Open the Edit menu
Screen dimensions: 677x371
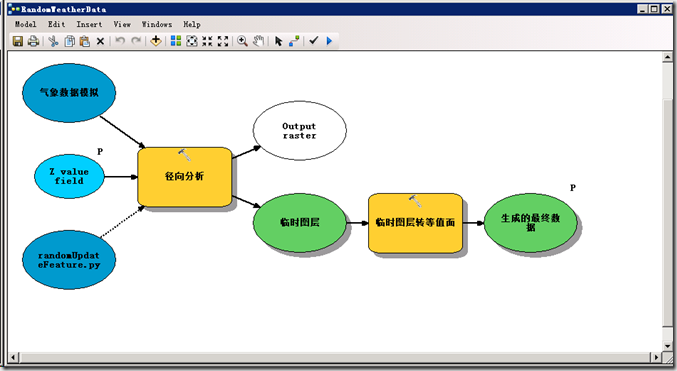point(57,24)
